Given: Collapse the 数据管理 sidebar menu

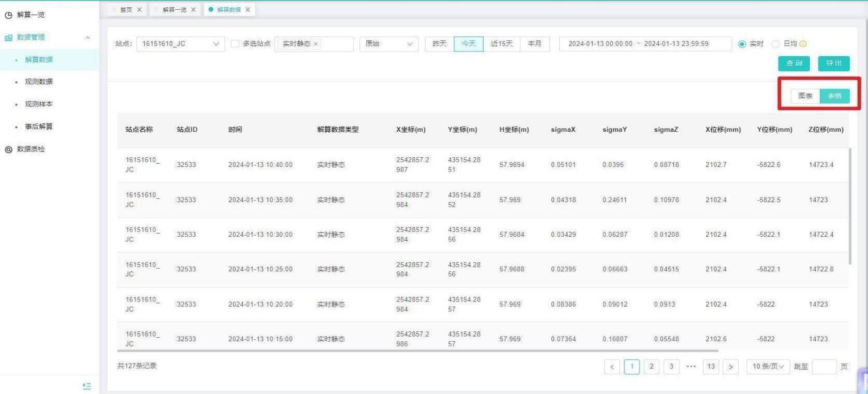Looking at the screenshot, I should (x=87, y=37).
